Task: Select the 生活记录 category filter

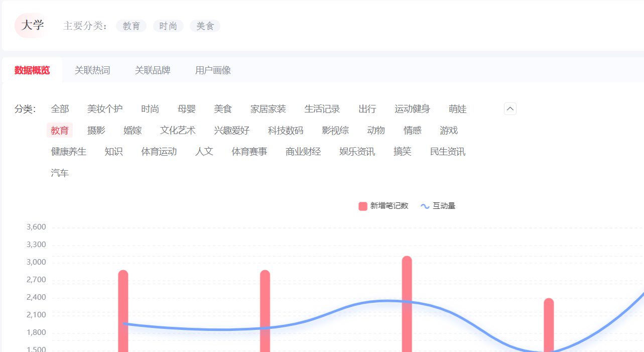Action: pyautogui.click(x=322, y=109)
